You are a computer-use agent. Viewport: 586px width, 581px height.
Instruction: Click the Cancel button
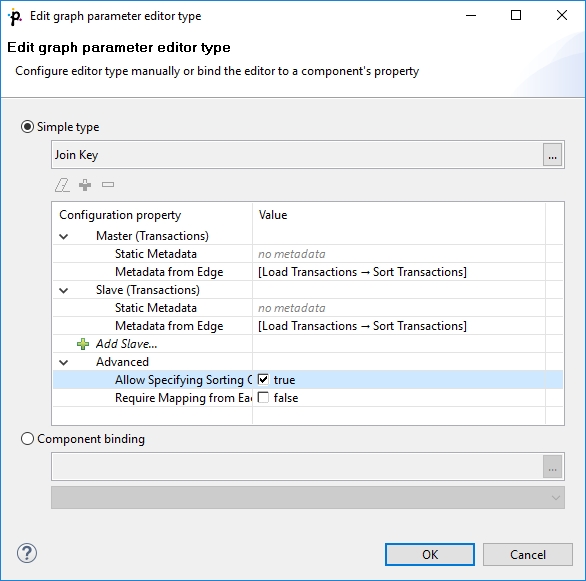coord(528,554)
